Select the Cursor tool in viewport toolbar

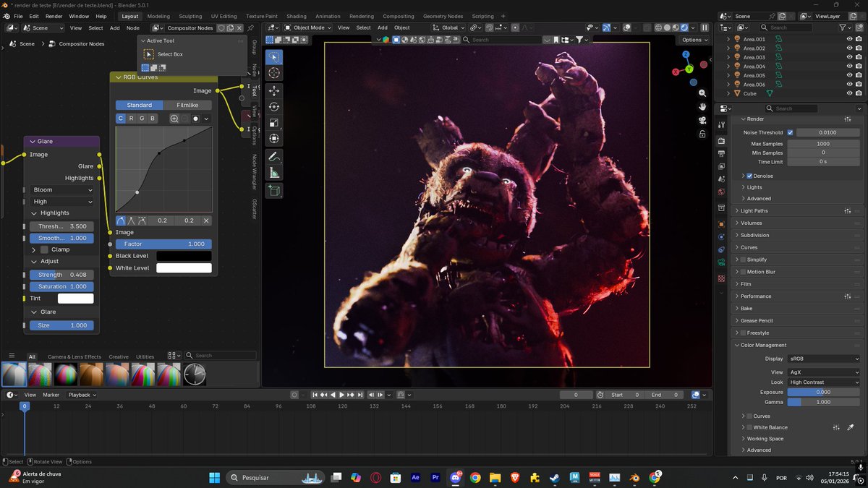pos(274,73)
